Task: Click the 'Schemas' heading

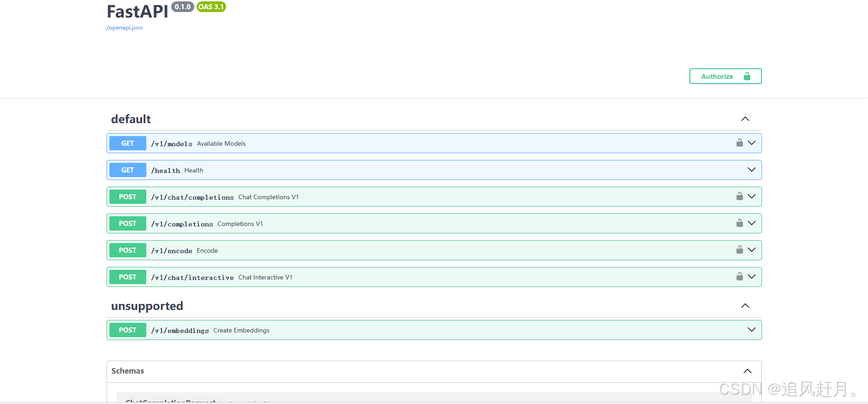Action: tap(128, 371)
